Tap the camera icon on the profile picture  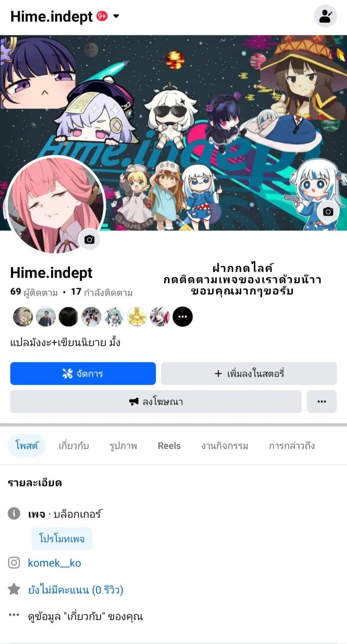90,239
